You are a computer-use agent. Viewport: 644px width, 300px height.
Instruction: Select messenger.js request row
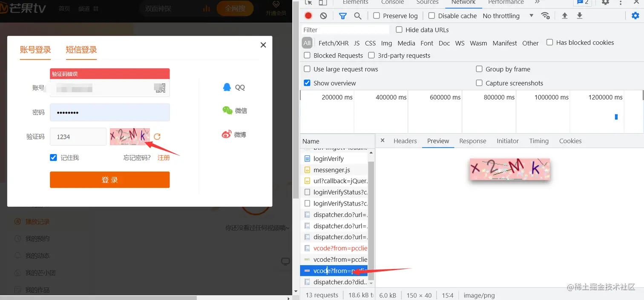coord(335,170)
